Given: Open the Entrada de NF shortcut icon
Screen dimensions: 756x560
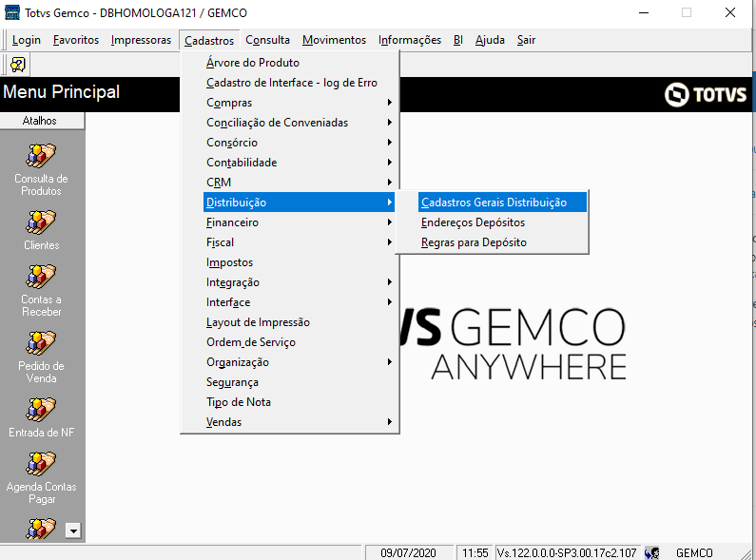Looking at the screenshot, I should 41,409.
